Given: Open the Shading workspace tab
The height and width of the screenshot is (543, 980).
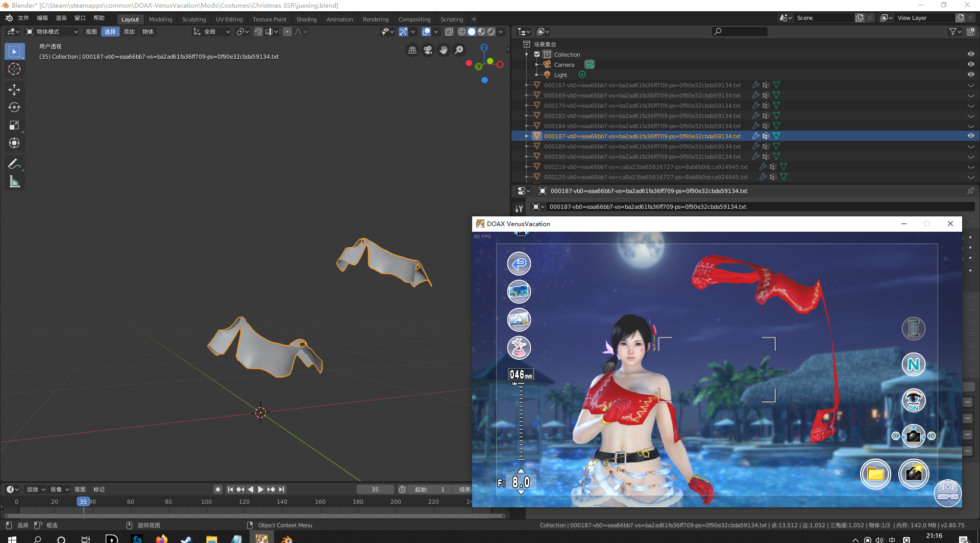Looking at the screenshot, I should [306, 19].
